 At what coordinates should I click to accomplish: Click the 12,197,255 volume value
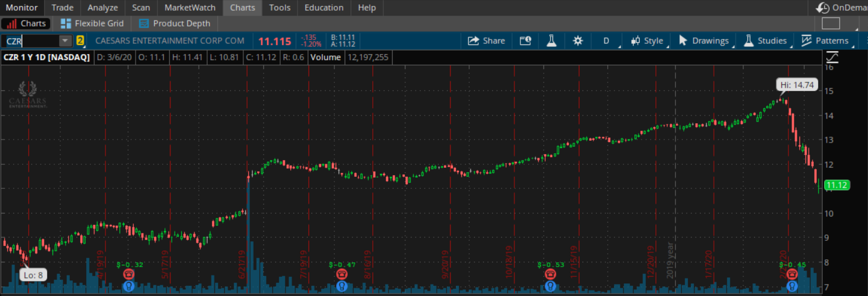coord(367,57)
